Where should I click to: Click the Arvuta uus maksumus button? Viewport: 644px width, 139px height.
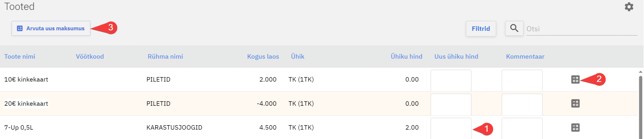pyautogui.click(x=51, y=28)
